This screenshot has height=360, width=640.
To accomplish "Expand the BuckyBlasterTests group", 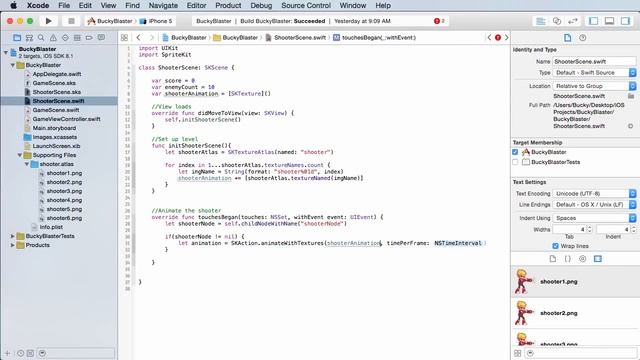I will point(13,236).
